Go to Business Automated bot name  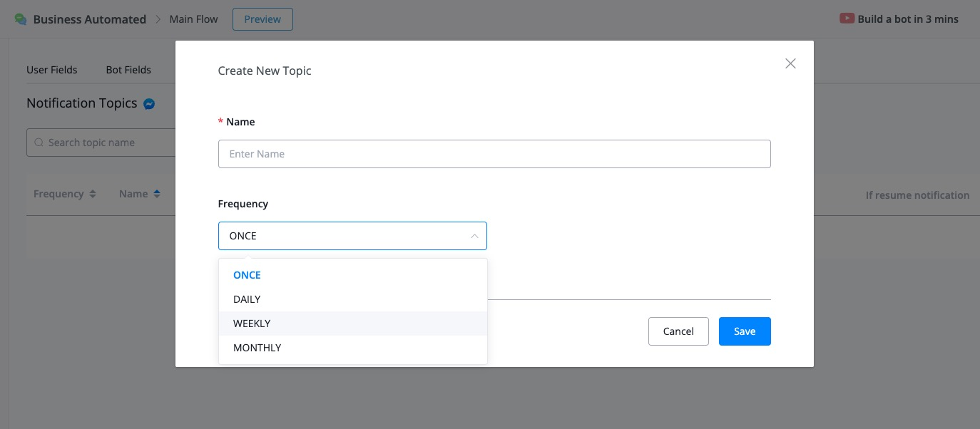pyautogui.click(x=90, y=19)
